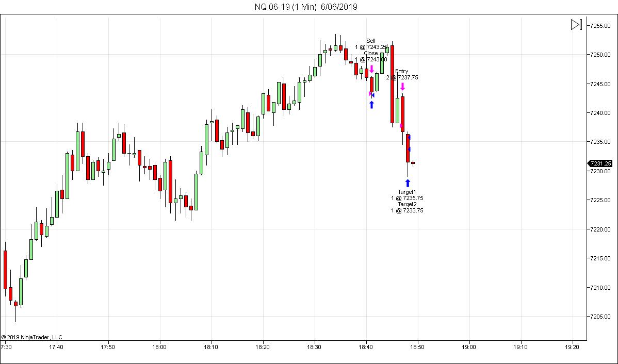The height and width of the screenshot is (364, 618).
Task: Click the 7215.00 price axis label
Action: click(600, 258)
